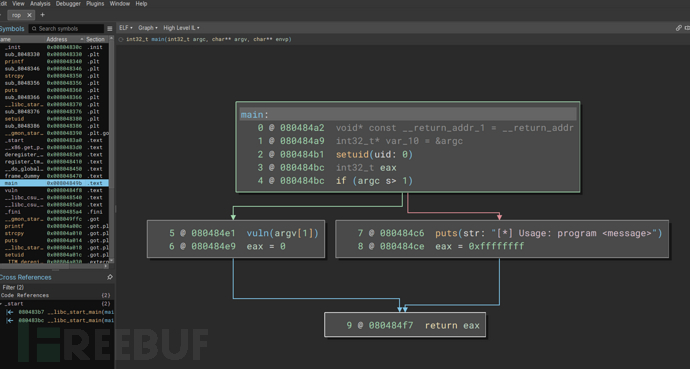
Task: Open the Graph view dropdown
Action: [x=148, y=28]
